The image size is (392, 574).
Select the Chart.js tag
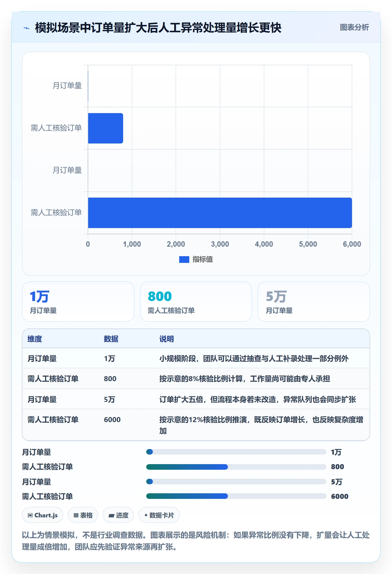[x=43, y=515]
